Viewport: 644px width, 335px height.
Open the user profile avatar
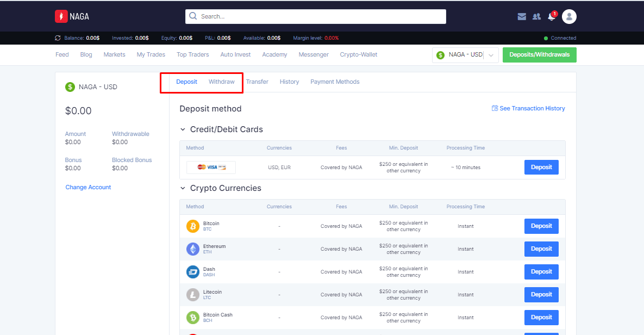569,16
